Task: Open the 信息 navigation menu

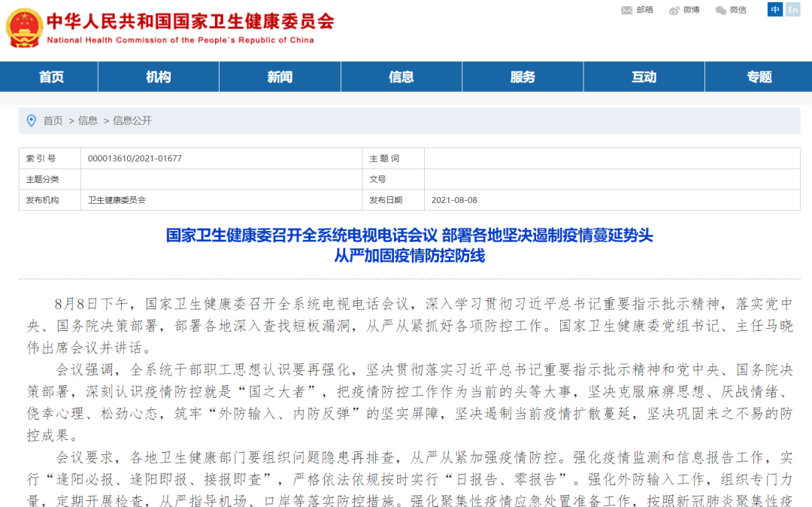Action: pyautogui.click(x=401, y=77)
